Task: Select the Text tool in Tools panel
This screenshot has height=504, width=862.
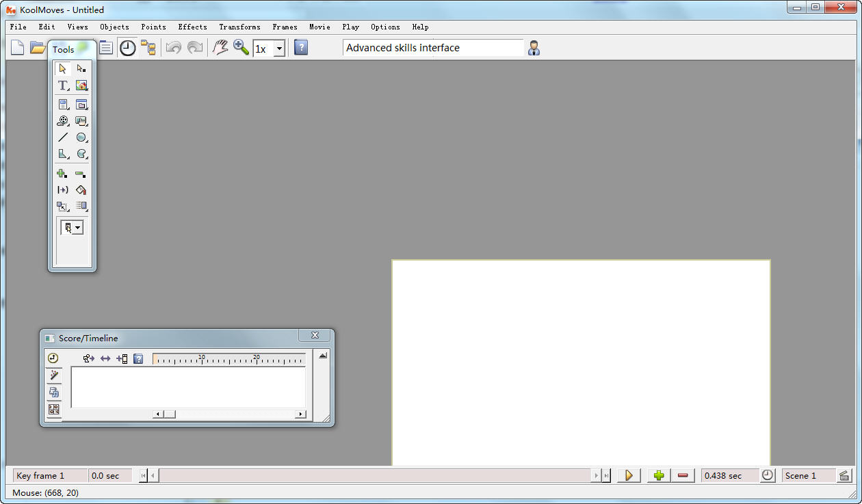Action: (x=63, y=85)
